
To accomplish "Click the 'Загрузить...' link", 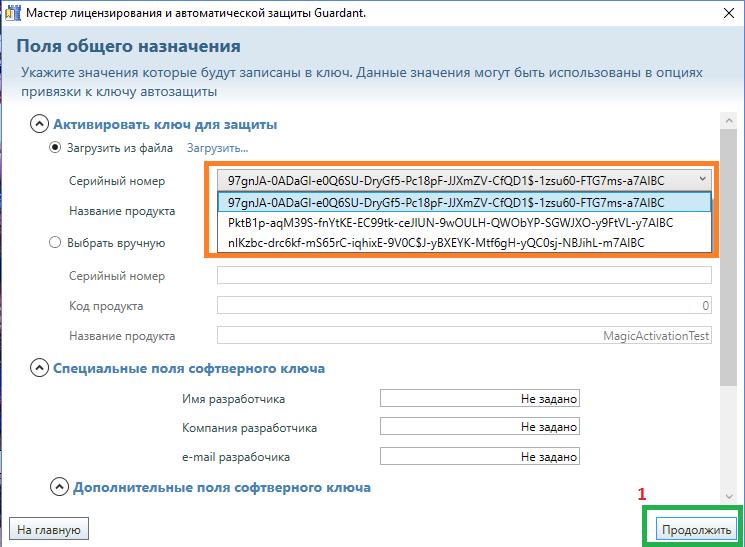I will pos(217,149).
